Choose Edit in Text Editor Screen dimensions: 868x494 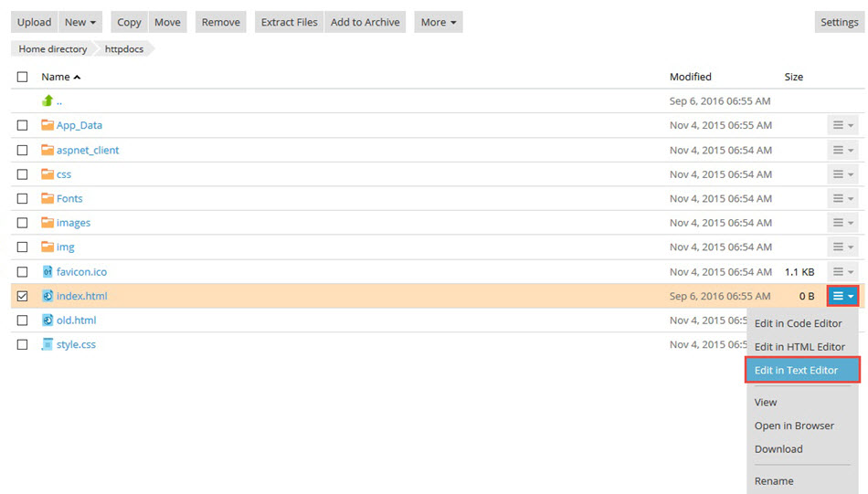(802, 370)
